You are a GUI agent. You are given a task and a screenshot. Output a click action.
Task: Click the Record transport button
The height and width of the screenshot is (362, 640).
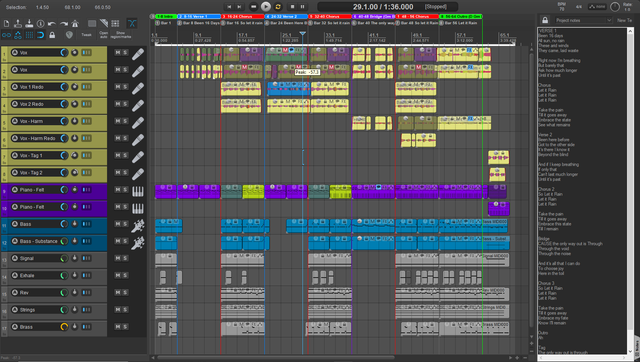[253, 7]
